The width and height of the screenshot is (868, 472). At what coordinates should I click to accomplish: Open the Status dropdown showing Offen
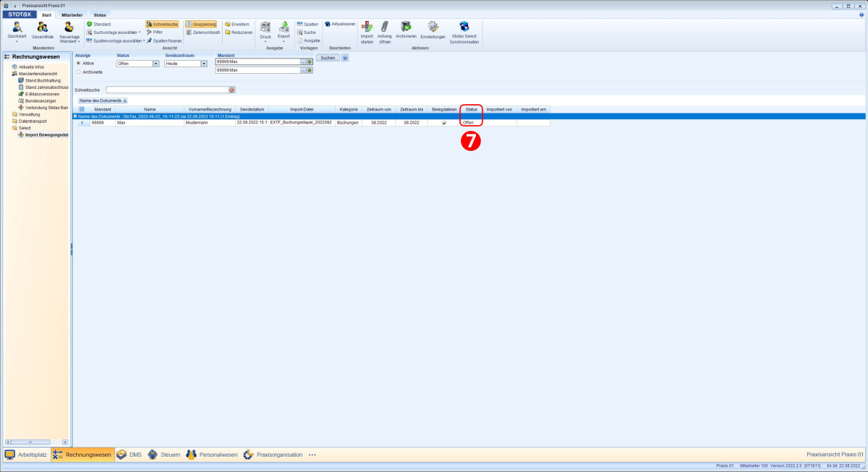tap(156, 64)
